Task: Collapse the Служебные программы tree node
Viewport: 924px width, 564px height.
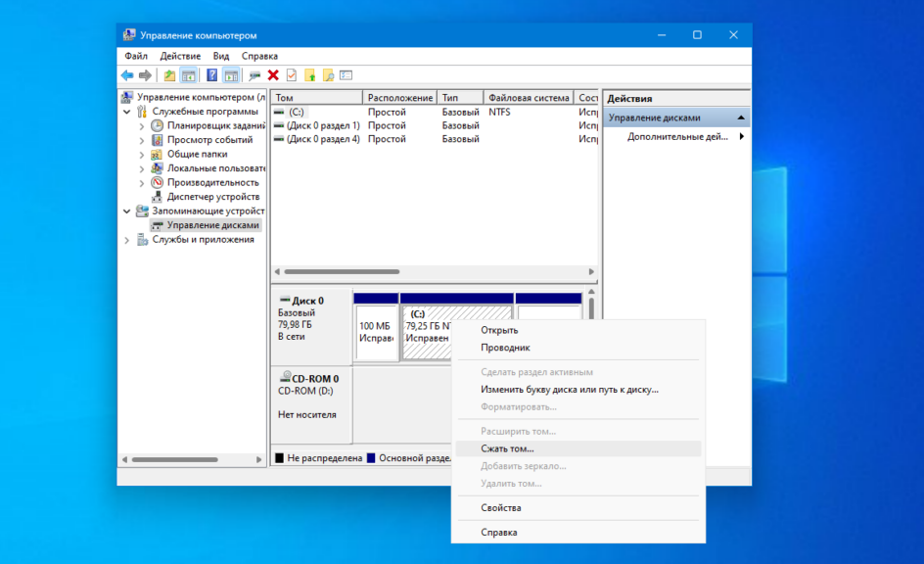Action: click(126, 112)
